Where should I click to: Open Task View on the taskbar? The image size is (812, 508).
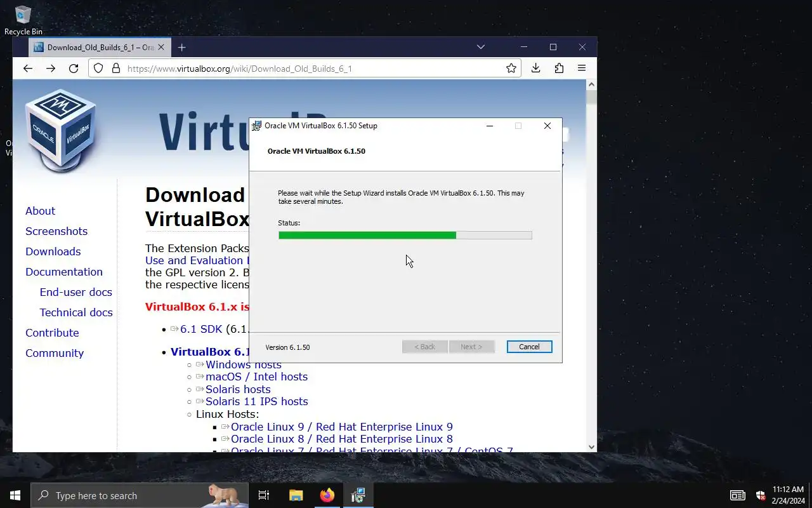tap(264, 495)
